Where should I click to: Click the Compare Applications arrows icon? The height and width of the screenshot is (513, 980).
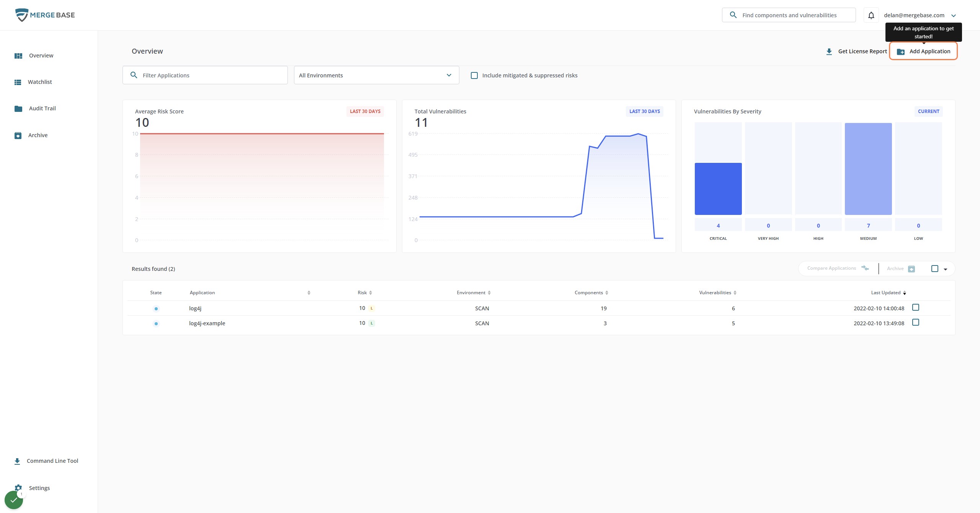coord(865,268)
